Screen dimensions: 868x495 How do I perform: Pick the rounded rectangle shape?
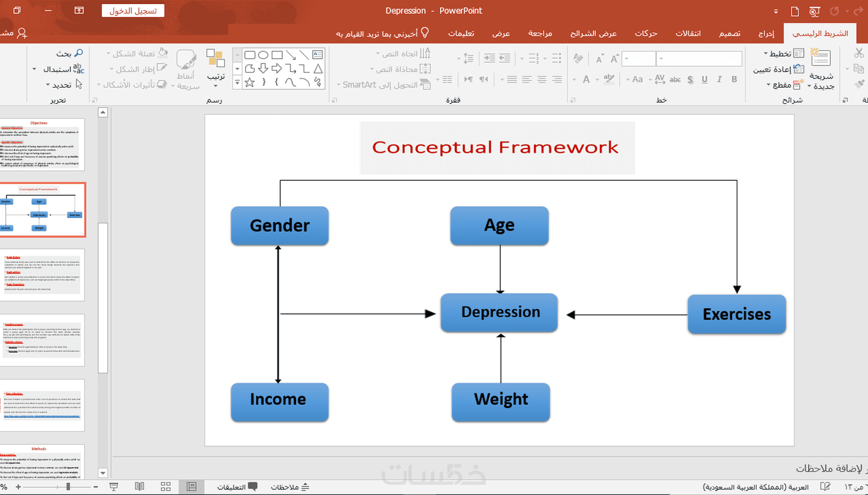(250, 55)
